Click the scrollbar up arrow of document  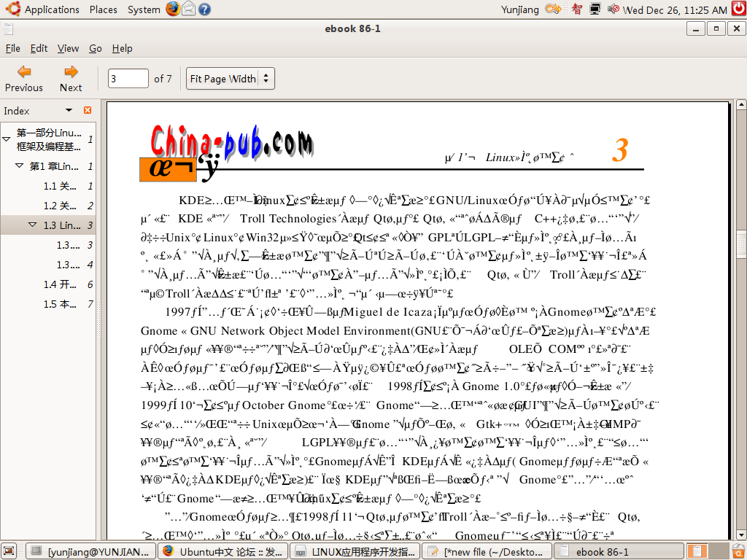point(741,104)
